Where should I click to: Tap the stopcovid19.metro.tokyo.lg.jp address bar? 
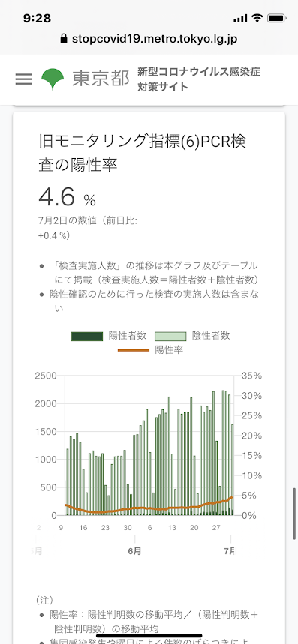tap(149, 39)
